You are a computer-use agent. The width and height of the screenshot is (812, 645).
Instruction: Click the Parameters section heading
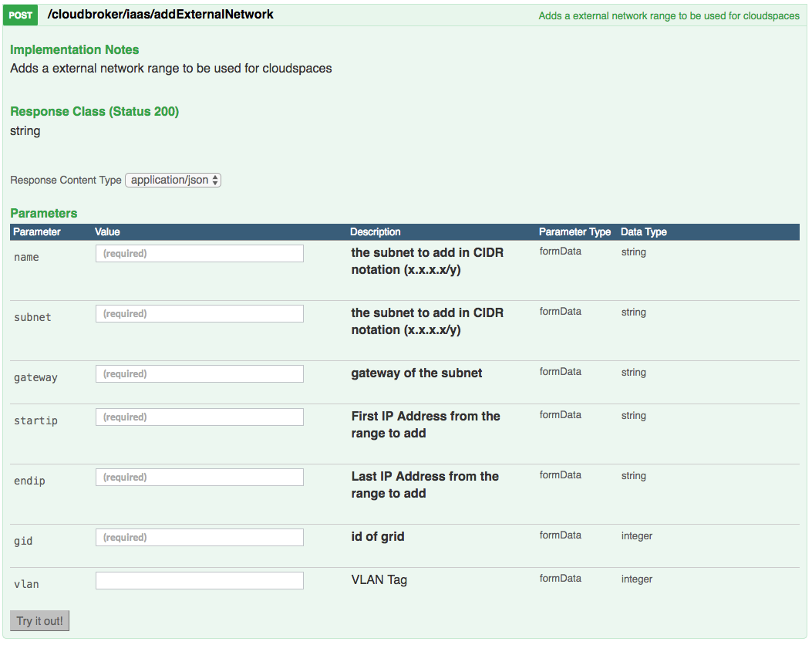pos(44,214)
